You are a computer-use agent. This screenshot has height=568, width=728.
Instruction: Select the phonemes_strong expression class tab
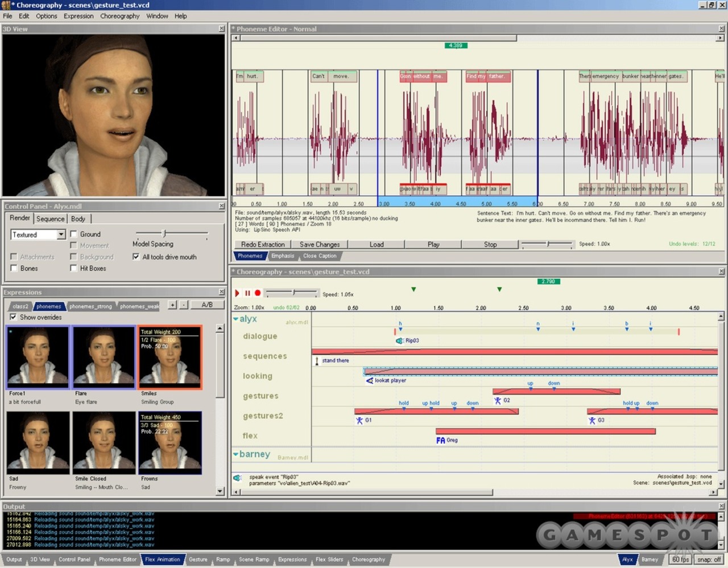point(90,306)
